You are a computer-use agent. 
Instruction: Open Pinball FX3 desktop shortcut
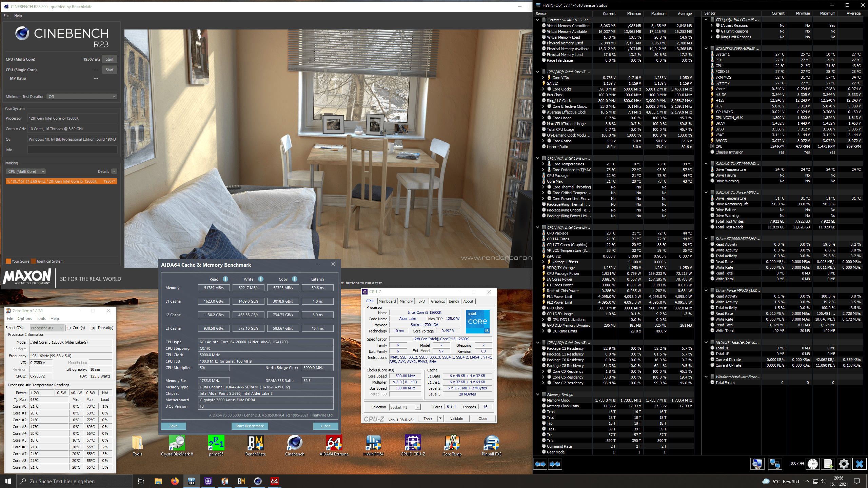491,446
